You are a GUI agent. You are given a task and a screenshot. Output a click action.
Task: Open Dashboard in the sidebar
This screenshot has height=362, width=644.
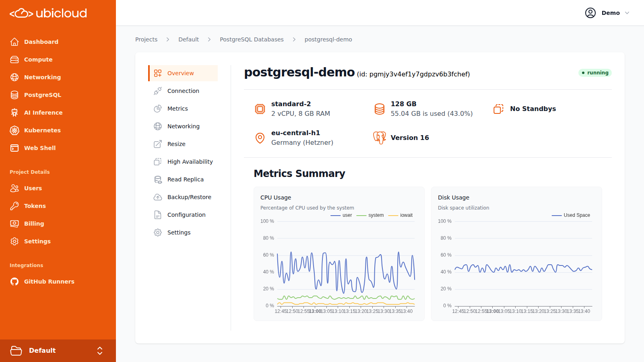(58, 42)
